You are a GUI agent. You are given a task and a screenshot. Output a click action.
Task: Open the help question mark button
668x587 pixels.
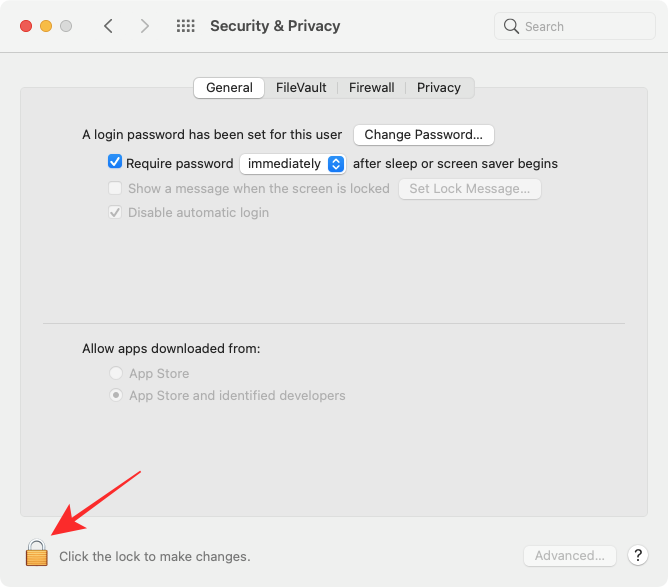point(637,556)
